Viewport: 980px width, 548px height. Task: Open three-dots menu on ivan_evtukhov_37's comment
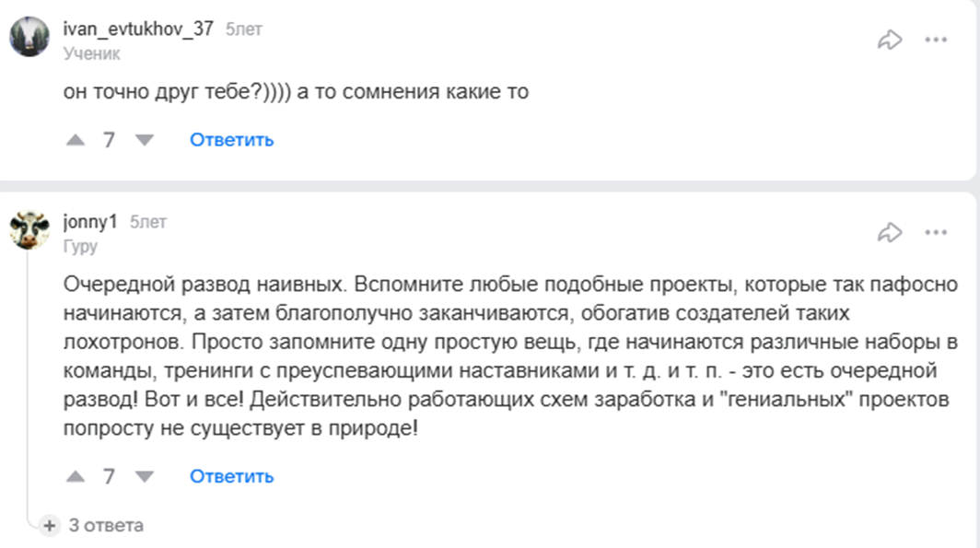[936, 40]
